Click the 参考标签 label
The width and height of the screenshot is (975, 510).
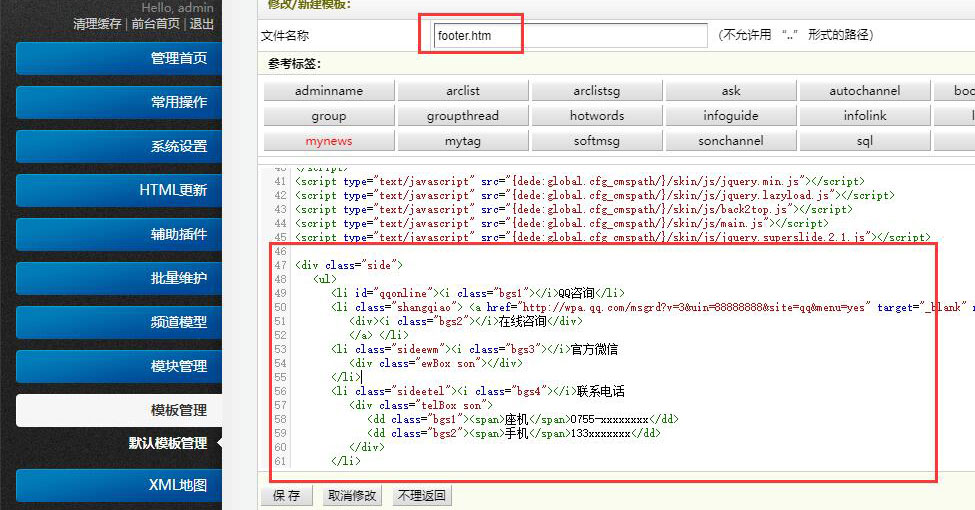294,64
